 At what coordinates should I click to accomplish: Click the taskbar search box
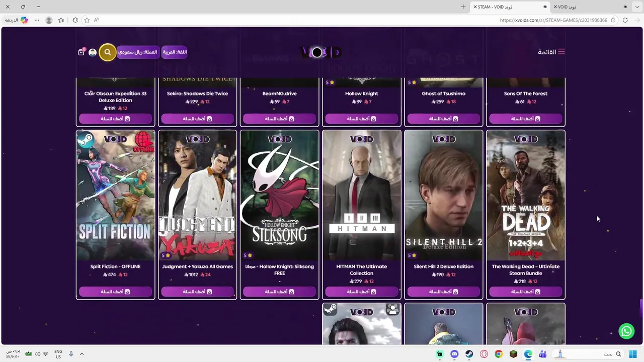click(x=589, y=354)
